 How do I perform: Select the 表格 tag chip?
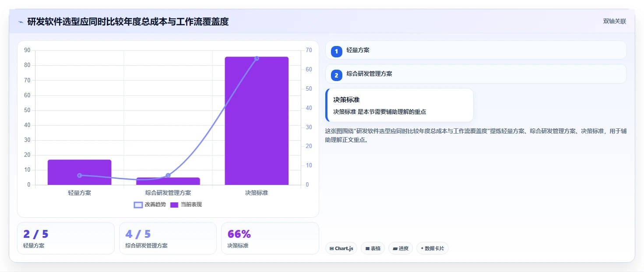click(x=373, y=248)
